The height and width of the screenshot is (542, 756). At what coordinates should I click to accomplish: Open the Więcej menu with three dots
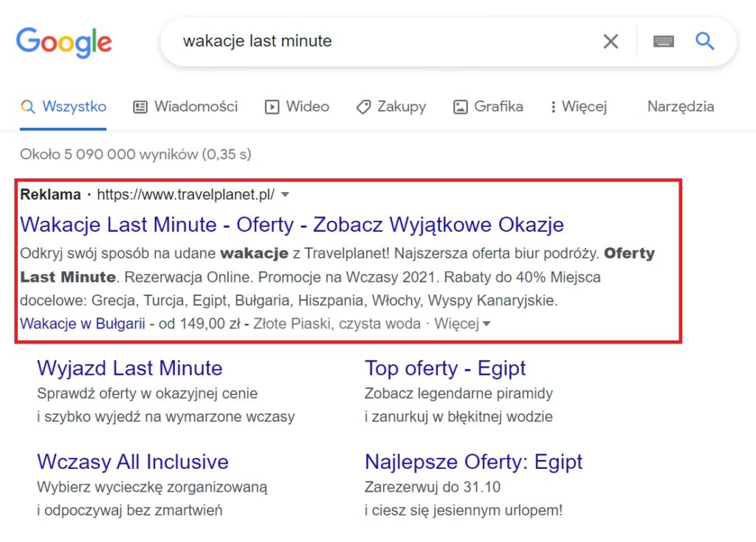552,107
